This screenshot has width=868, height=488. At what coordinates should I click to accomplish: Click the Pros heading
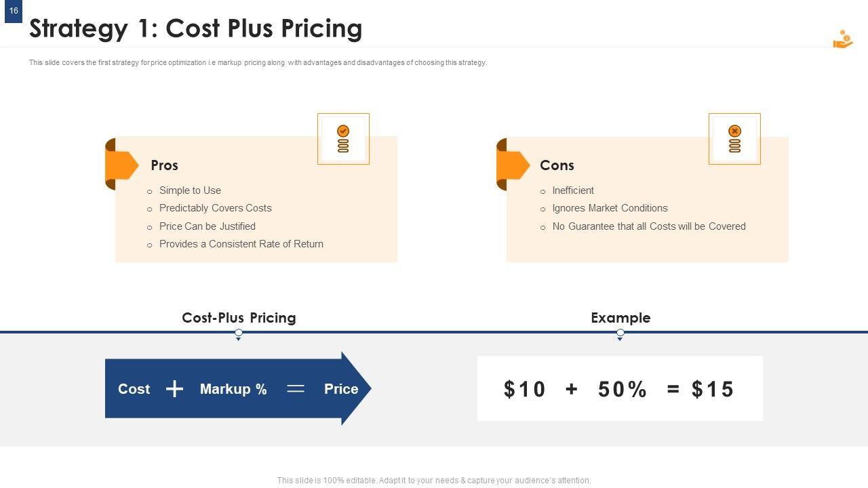click(x=164, y=165)
